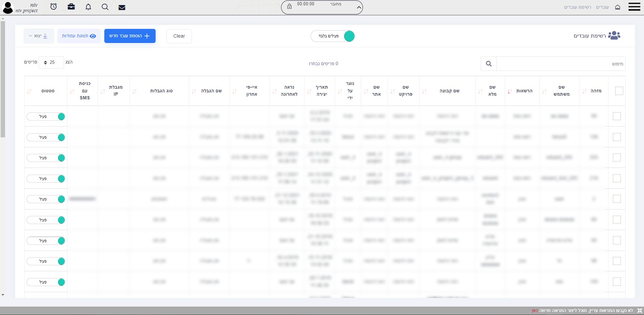Click the עובדים breadcrumb link

point(602,7)
